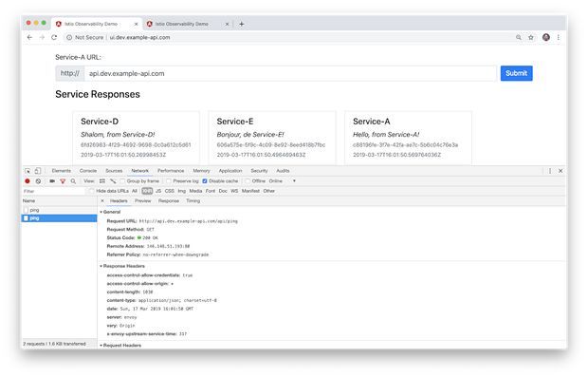Viewport: 588px width, 377px height.
Task: Toggle the network filter funnel icon
Action: point(63,181)
